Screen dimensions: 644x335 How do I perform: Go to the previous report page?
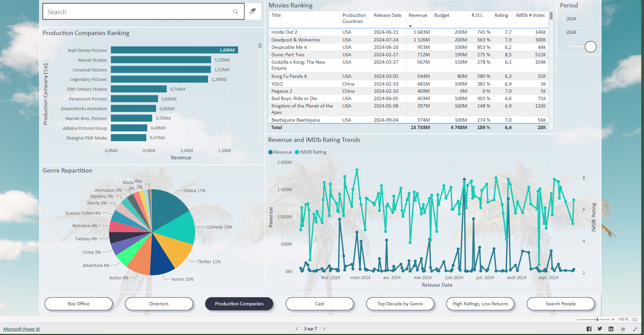[297, 329]
